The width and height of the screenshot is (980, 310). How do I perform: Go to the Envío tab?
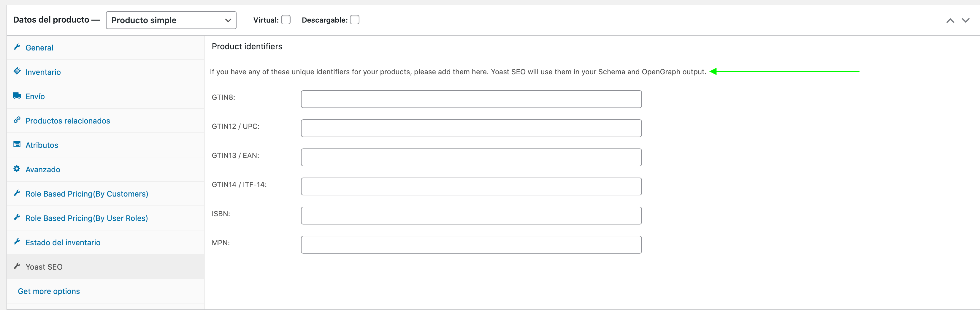106,96
